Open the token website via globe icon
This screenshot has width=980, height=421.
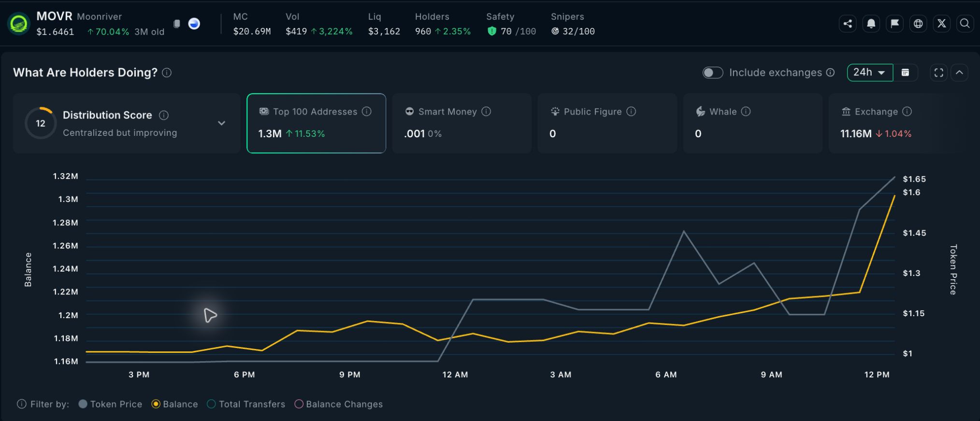[918, 24]
